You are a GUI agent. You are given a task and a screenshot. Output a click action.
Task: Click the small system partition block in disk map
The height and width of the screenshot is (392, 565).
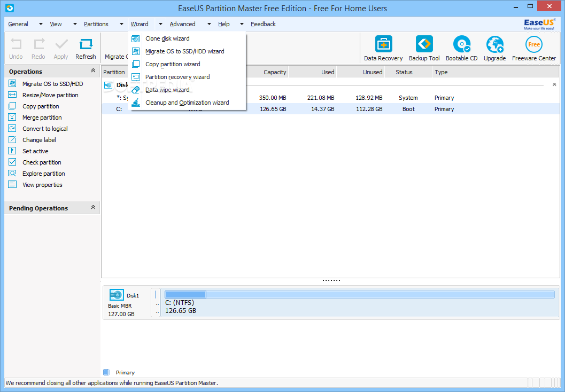[156, 303]
